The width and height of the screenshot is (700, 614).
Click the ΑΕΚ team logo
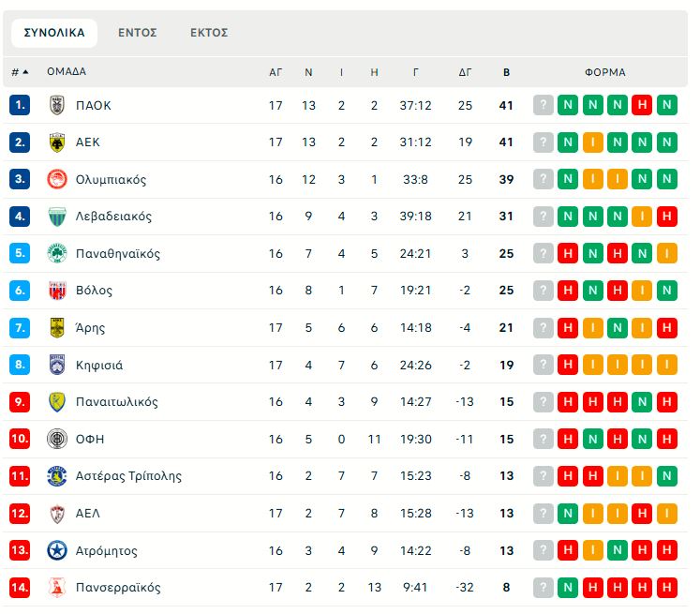57,142
